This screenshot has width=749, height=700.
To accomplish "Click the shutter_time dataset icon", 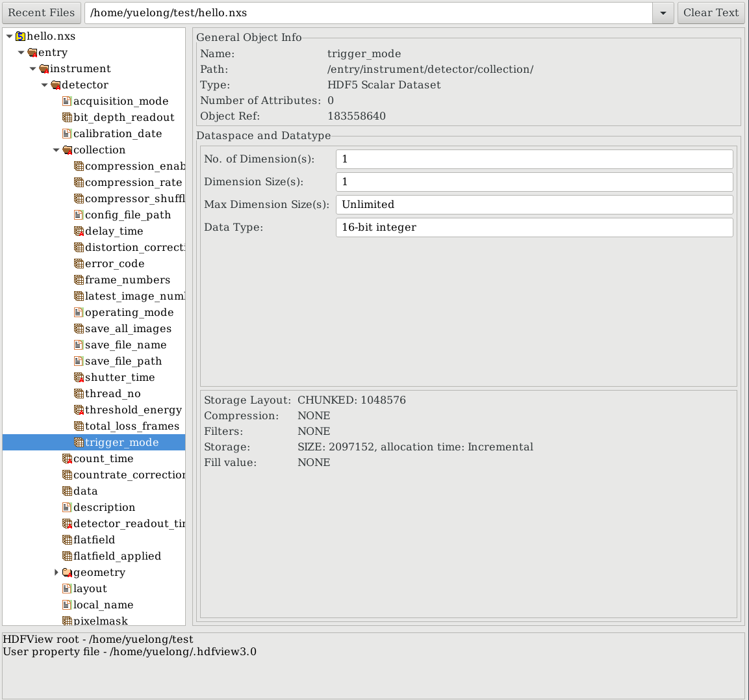I will (78, 378).
